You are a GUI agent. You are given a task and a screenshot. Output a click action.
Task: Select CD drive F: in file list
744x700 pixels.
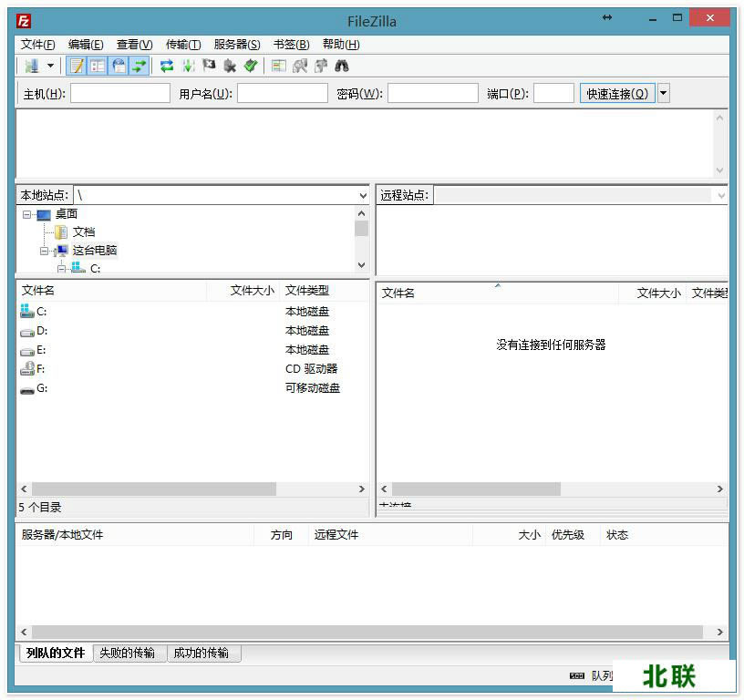click(x=41, y=369)
